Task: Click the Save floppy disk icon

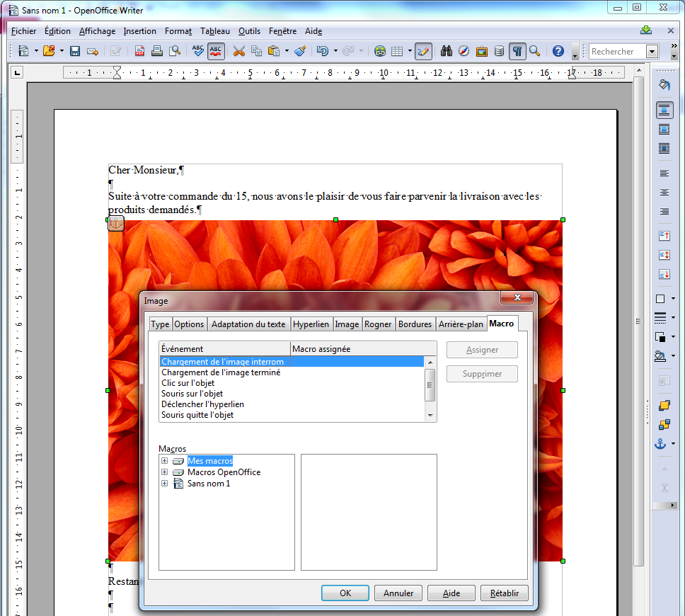Action: click(x=75, y=51)
